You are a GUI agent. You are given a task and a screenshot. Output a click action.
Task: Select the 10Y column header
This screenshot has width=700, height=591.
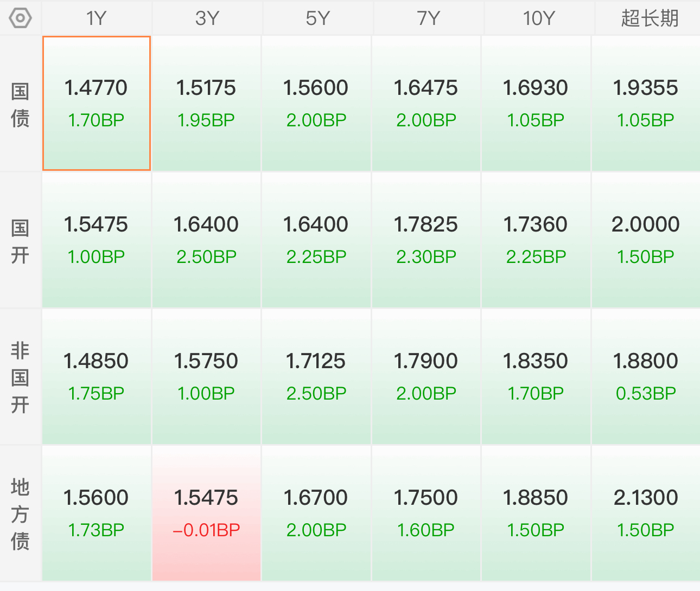[539, 18]
